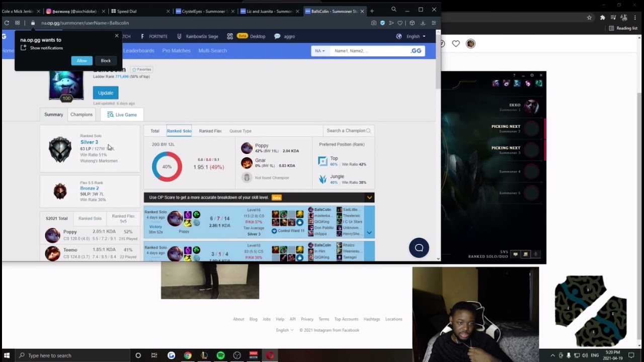
Task: Open the Live Game tab
Action: (122, 115)
